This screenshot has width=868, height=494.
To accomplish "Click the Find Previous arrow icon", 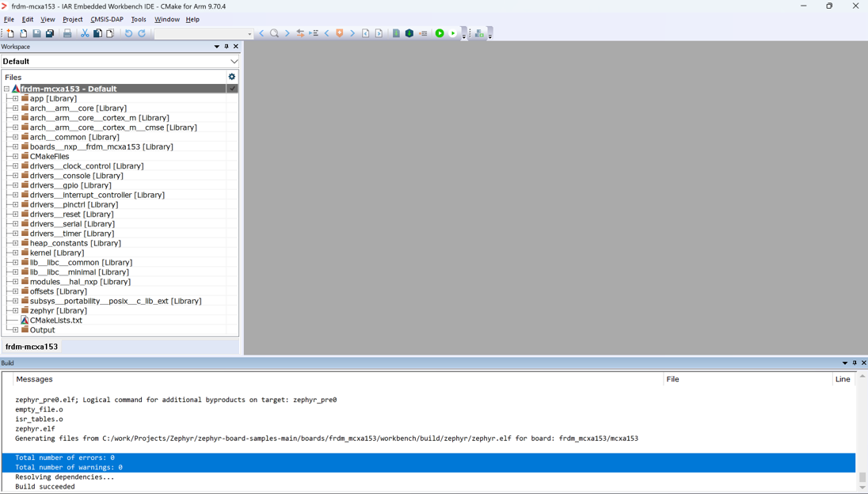I will 261,34.
